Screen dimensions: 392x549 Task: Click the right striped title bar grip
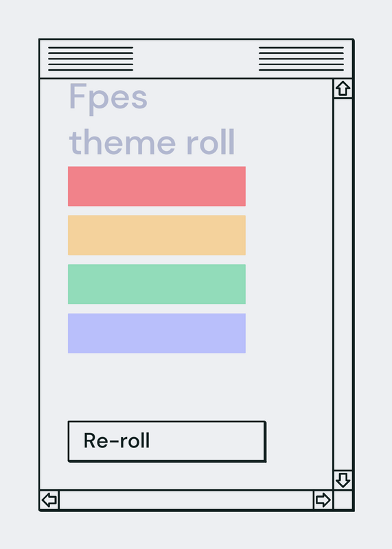(x=301, y=58)
